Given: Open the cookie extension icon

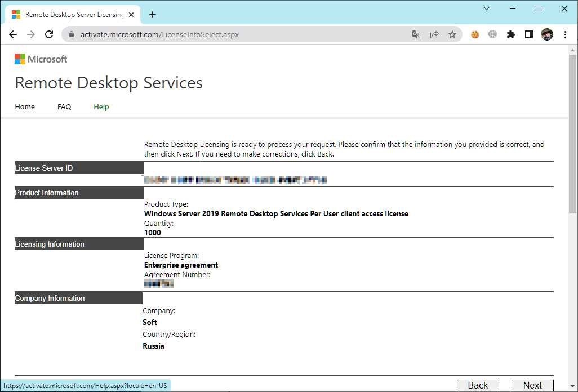Looking at the screenshot, I should 475,34.
